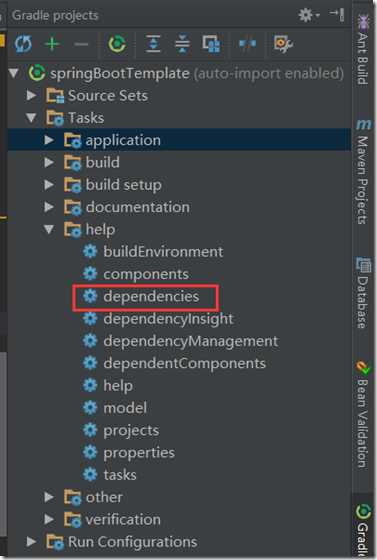Expand the verification tasks folder
The image size is (377, 560).
coord(49,519)
